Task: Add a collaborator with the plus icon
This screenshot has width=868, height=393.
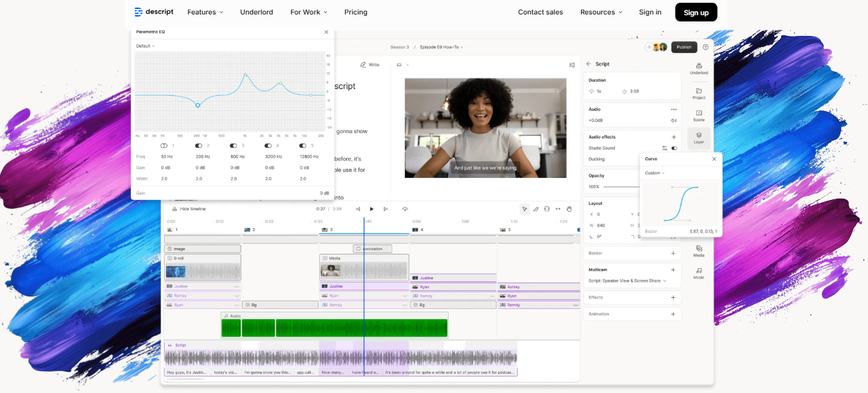Action: coord(648,47)
